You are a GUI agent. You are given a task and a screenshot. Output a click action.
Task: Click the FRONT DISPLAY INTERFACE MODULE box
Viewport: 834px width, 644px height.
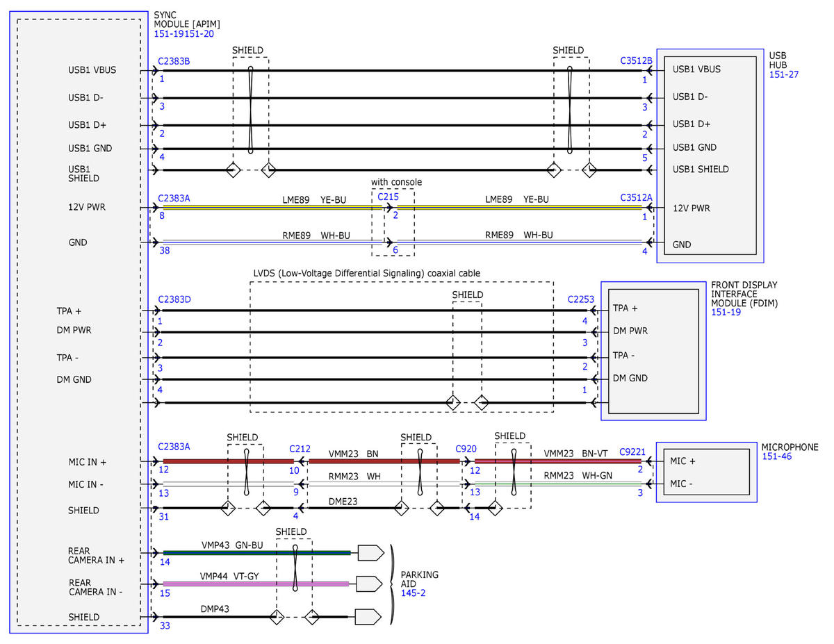(x=653, y=351)
